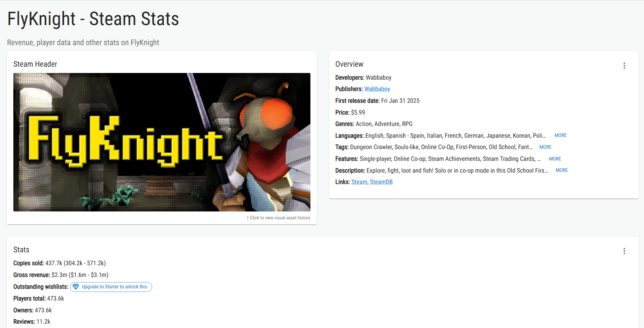Screen dimensions: 644x328
Task: Expand Languages with the MORE button
Action: point(560,135)
